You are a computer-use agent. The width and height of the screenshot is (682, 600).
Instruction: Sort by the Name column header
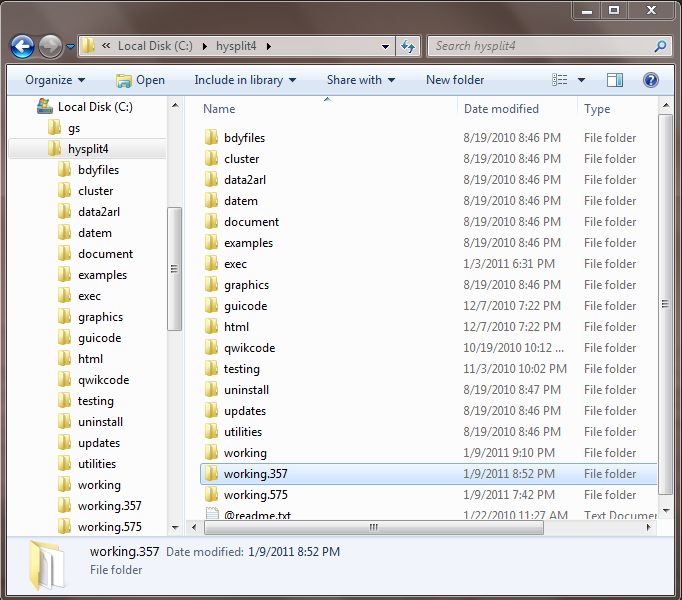219,109
